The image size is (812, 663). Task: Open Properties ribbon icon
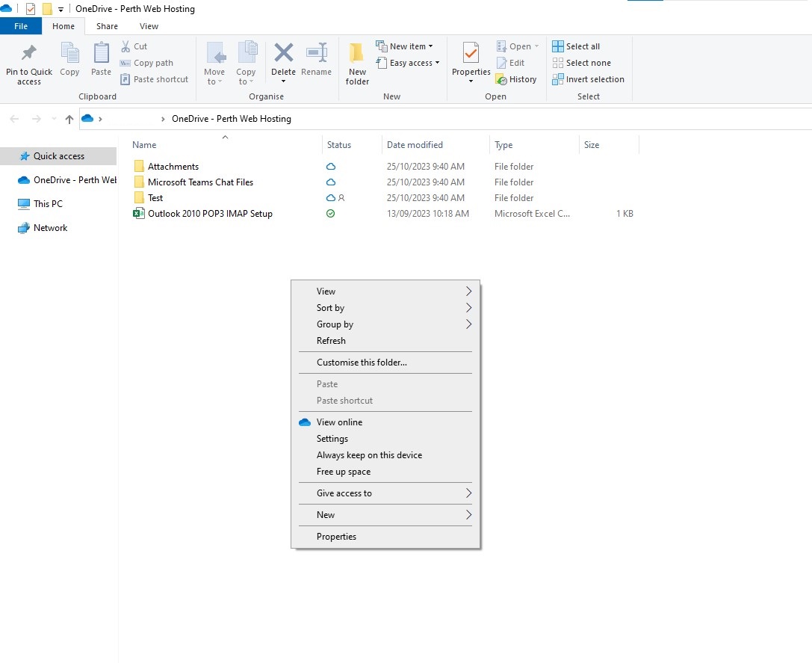pyautogui.click(x=471, y=53)
